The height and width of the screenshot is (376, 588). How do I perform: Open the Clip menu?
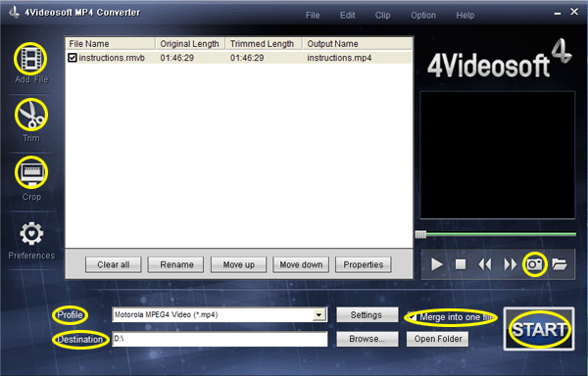(x=382, y=16)
